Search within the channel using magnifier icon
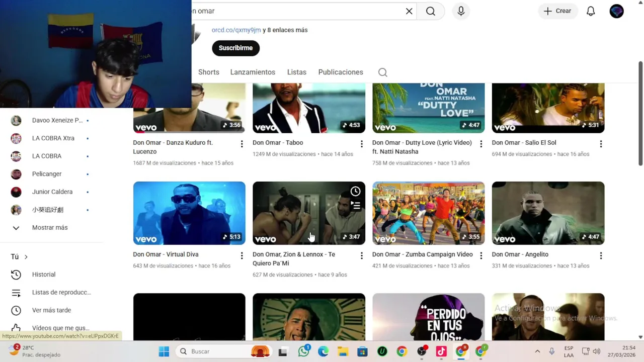The width and height of the screenshot is (644, 362). 382,72
